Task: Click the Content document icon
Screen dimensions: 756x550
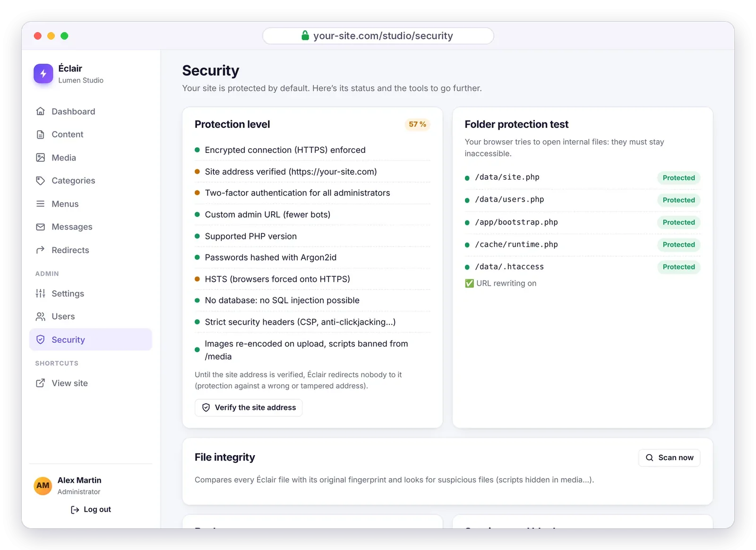Action: click(41, 135)
